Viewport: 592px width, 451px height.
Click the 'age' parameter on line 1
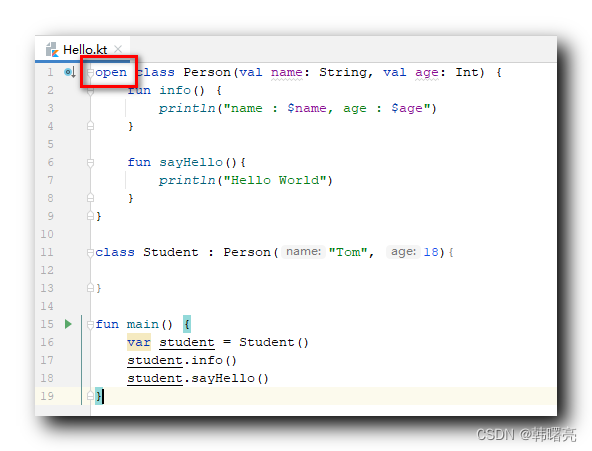[427, 72]
